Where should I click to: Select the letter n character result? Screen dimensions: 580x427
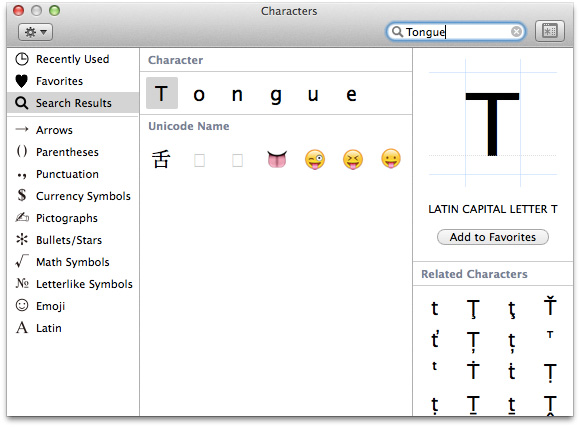237,94
